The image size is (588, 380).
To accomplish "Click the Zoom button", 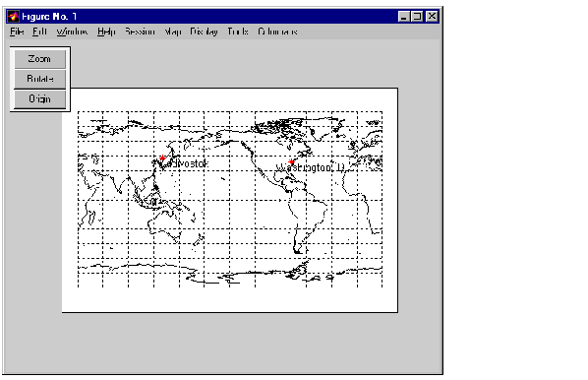I will (39, 59).
